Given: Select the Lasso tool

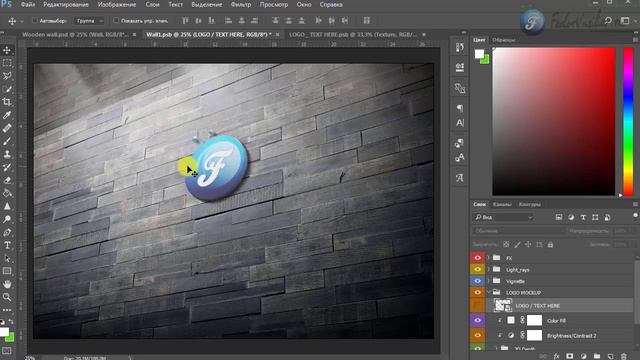Looking at the screenshot, I should (x=7, y=76).
